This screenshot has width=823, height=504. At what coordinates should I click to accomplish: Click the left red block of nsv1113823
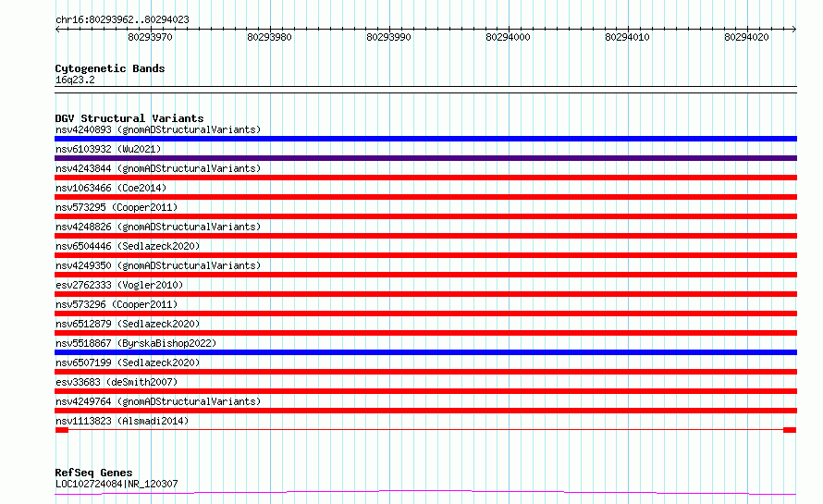click(x=62, y=430)
